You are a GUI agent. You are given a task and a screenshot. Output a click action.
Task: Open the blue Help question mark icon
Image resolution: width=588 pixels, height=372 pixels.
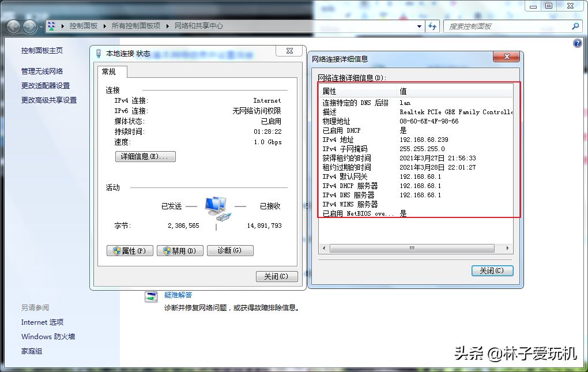[x=578, y=43]
